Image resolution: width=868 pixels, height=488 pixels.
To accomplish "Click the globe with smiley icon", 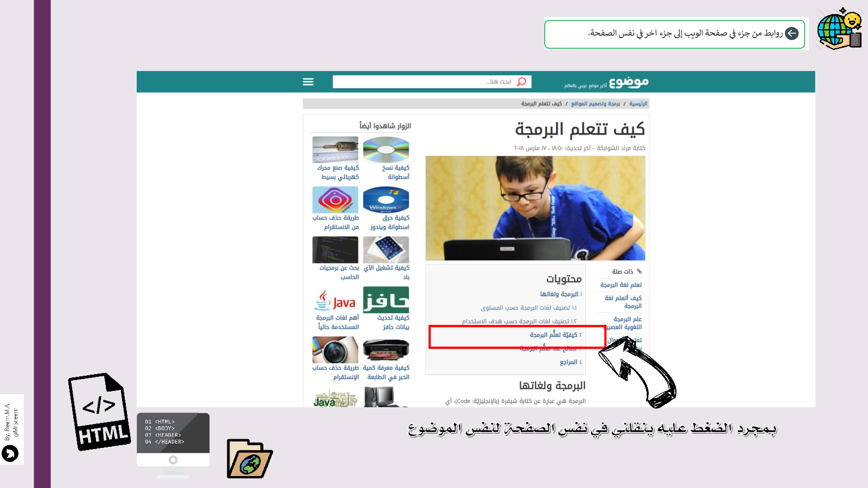I will (x=839, y=29).
